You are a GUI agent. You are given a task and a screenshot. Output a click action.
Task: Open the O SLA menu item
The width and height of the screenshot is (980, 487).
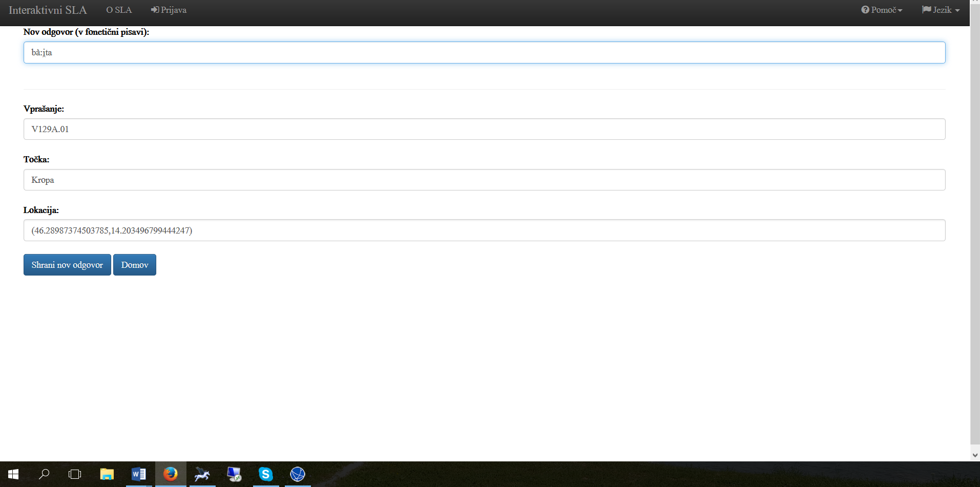tap(119, 10)
